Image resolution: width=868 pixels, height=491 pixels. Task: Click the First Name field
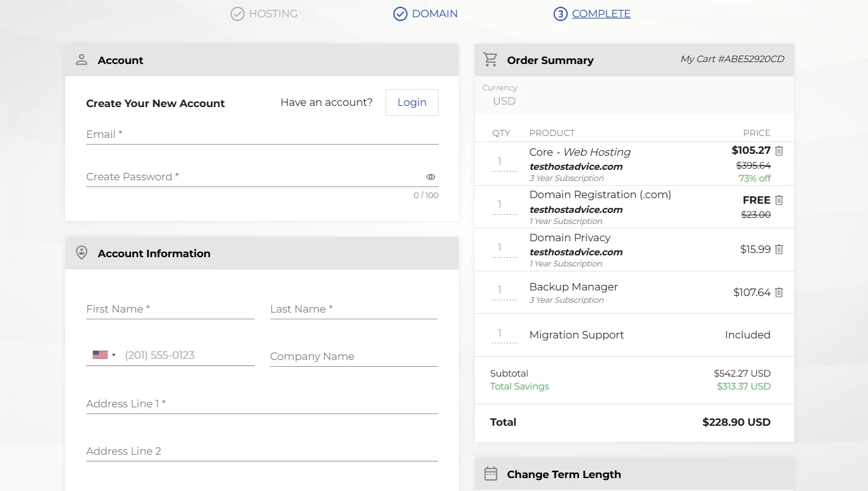(170, 309)
